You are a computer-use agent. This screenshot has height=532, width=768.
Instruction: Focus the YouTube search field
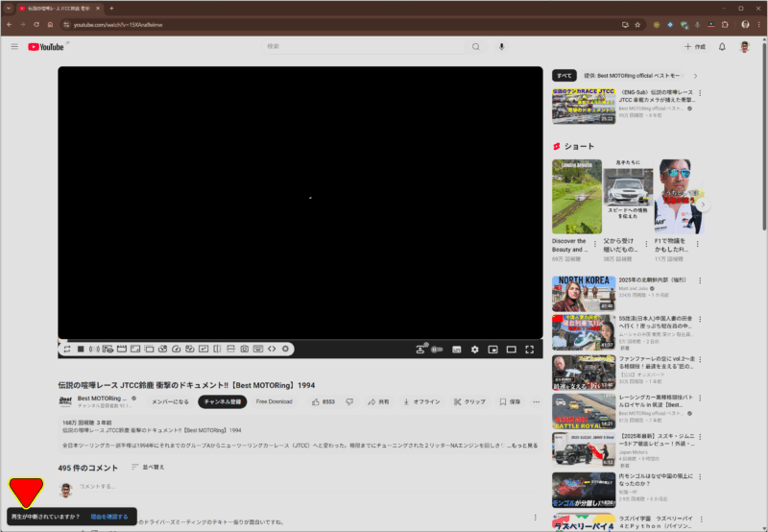pyautogui.click(x=363, y=46)
